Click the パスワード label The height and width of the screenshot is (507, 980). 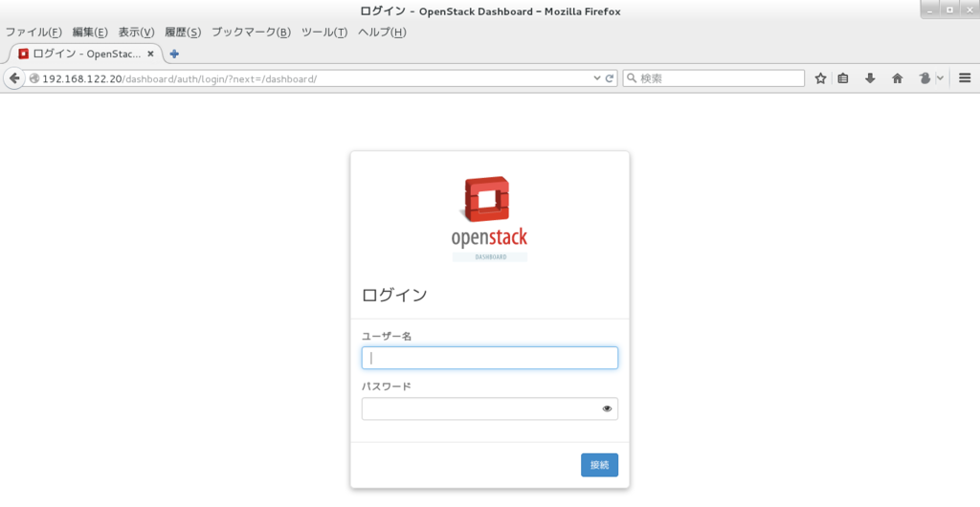[387, 386]
